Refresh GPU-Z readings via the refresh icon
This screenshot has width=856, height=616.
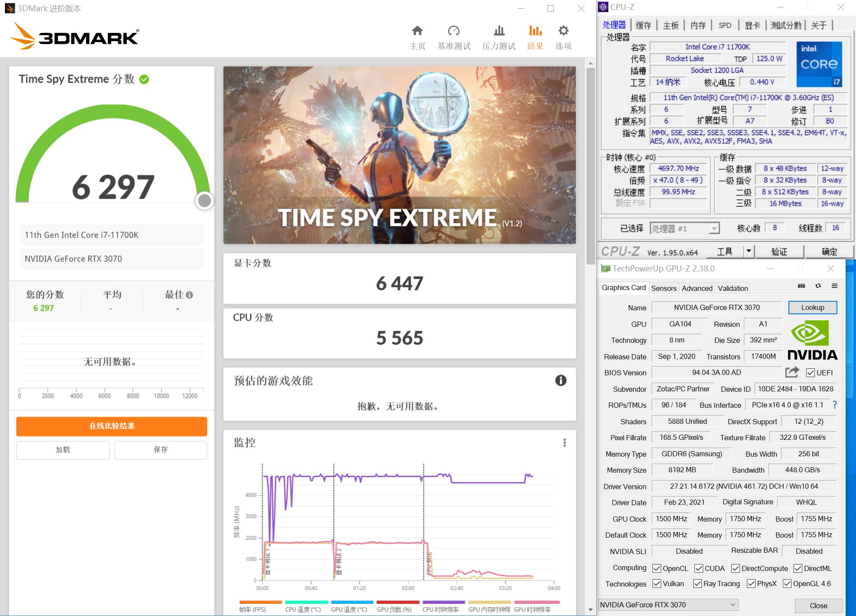pyautogui.click(x=818, y=286)
